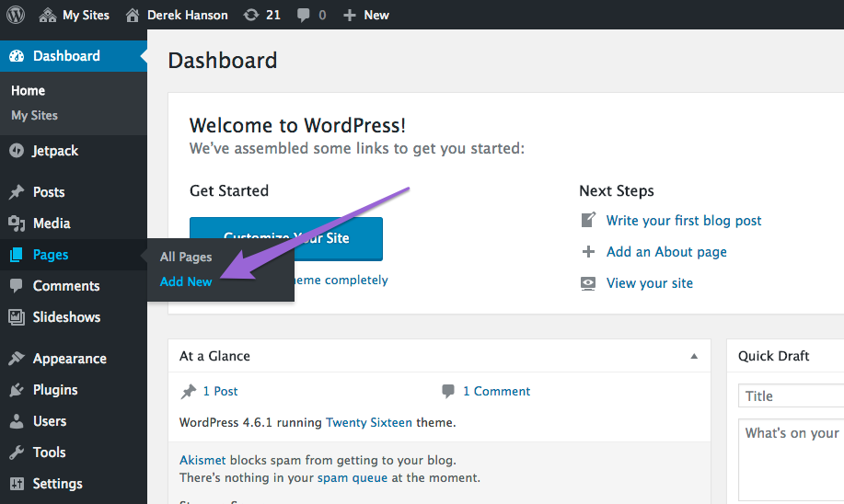Expand the My Sites admin bar menu

click(x=75, y=15)
